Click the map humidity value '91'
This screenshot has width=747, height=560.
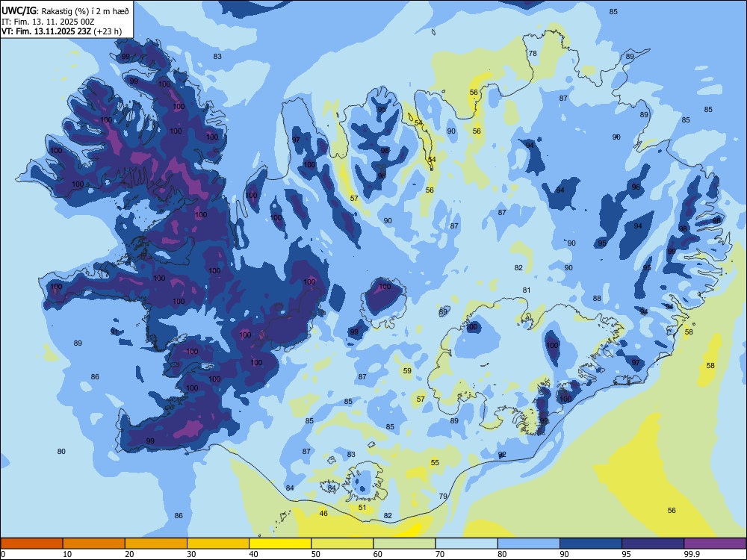[114, 332]
